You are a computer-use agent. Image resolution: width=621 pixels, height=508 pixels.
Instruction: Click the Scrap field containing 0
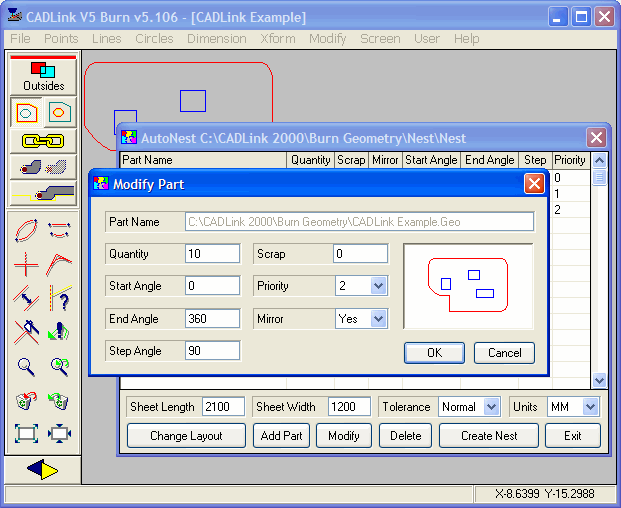[360, 253]
